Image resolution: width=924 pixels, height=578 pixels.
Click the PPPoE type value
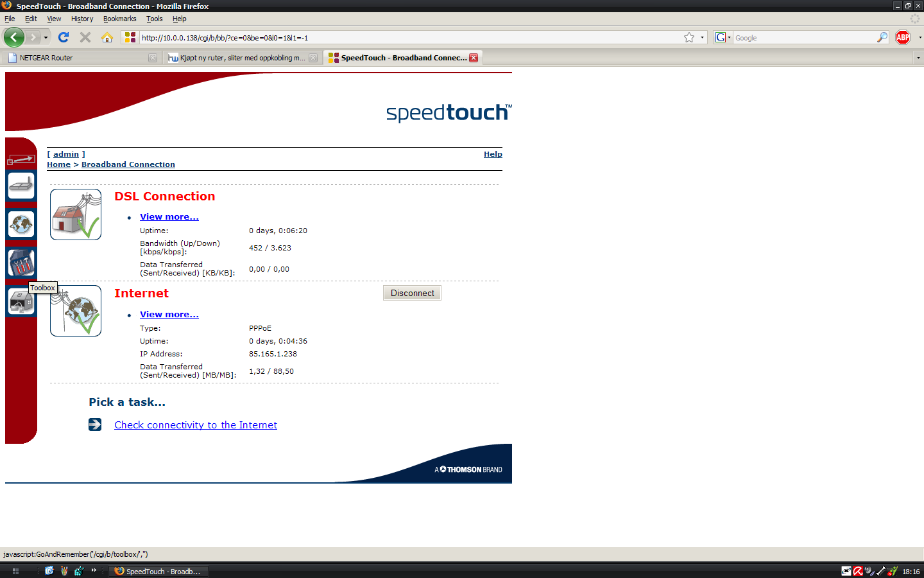[x=260, y=328]
